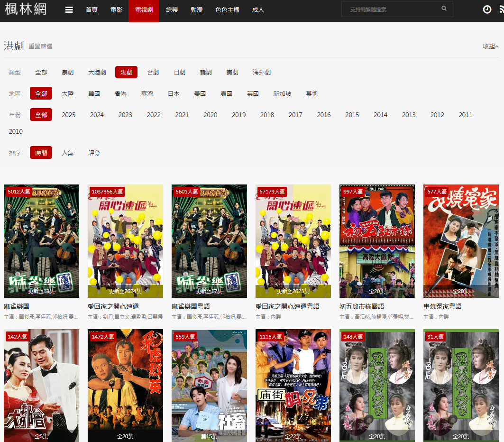504x442 pixels.
Task: Filter year by 2025
Action: tap(68, 115)
